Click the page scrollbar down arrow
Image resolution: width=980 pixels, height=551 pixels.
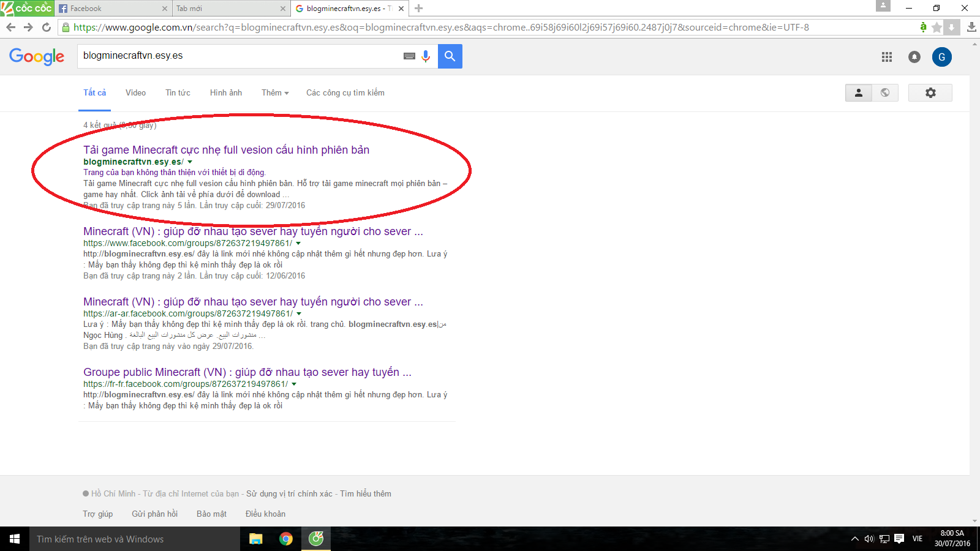click(x=975, y=522)
